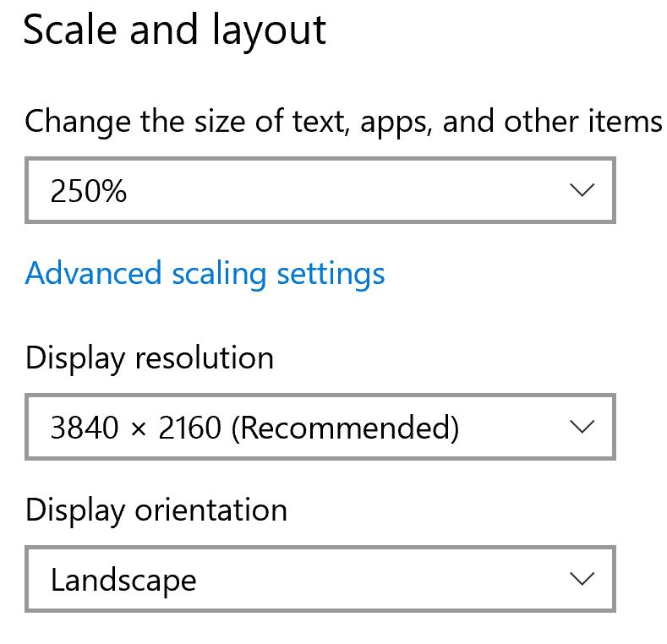The image size is (667, 644).
Task: Click the chevron arrow beside 250%
Action: point(582,190)
